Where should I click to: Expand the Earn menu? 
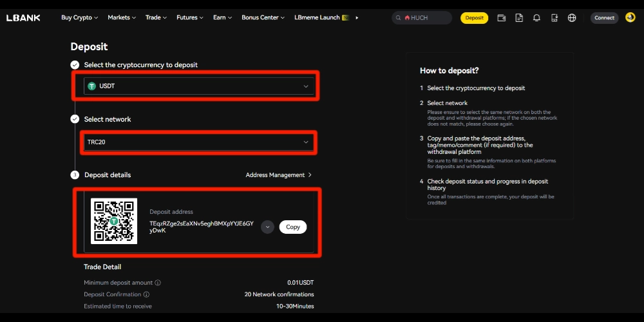point(223,17)
